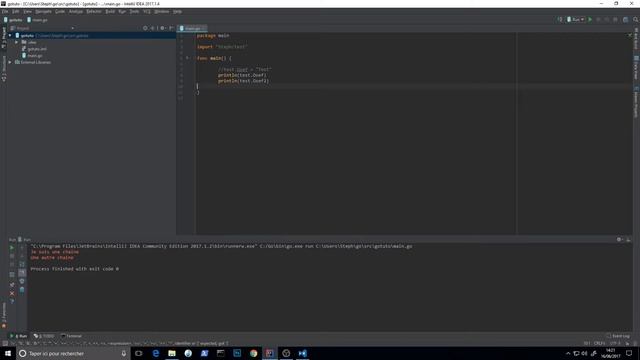Click the collapse all icon in Project panel

click(153, 28)
